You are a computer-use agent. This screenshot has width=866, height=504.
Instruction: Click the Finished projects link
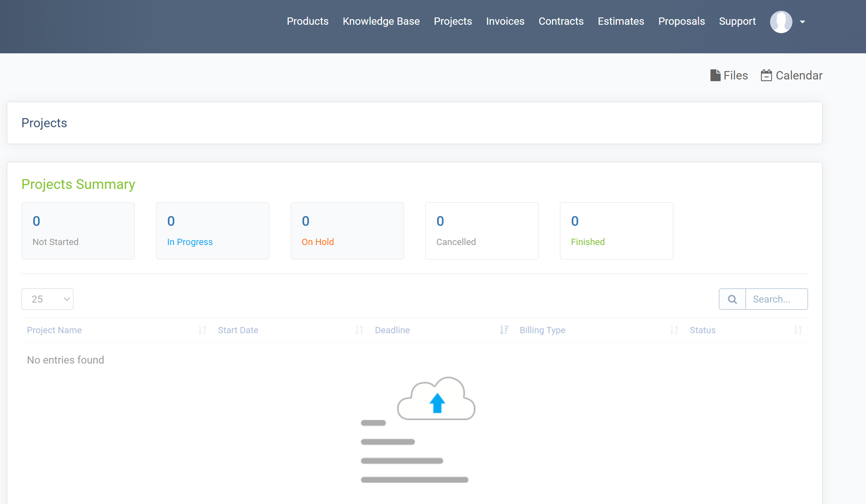588,242
